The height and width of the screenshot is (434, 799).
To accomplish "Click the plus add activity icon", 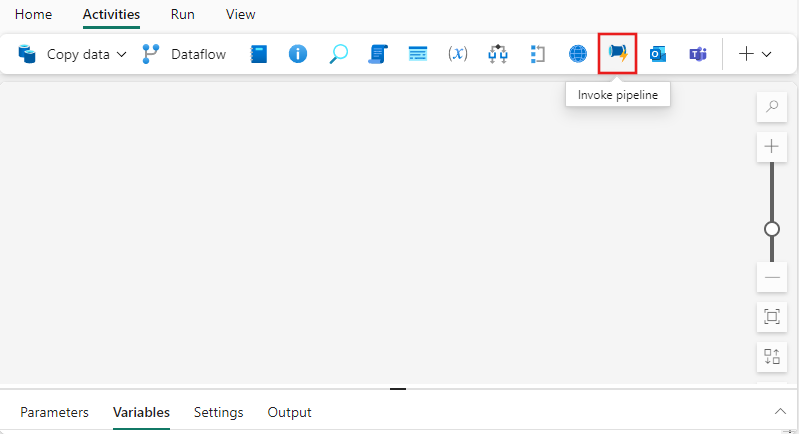I will pos(746,54).
